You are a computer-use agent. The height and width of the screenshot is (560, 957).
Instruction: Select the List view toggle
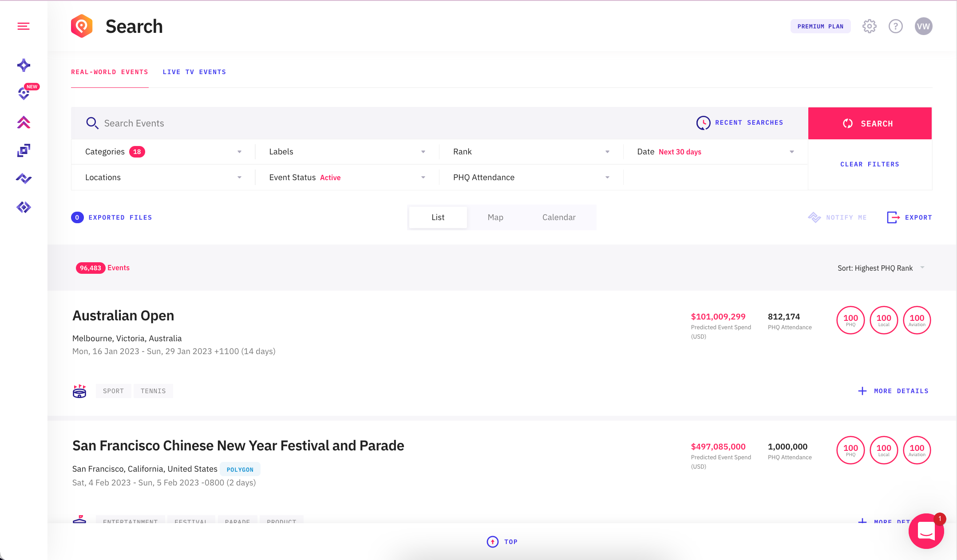tap(438, 217)
